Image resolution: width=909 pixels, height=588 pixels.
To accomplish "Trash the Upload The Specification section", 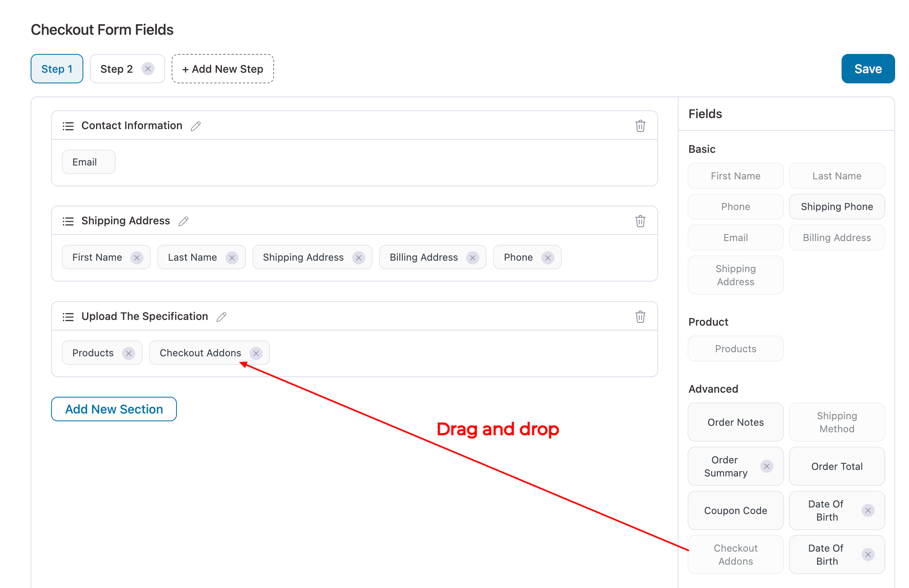I will [x=640, y=317].
